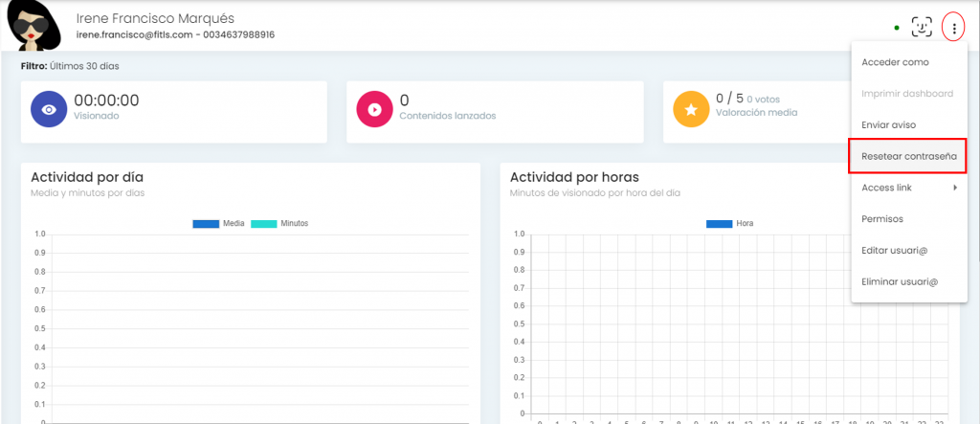Choose Resetear contraseña in the menu
The height and width of the screenshot is (424, 980).
click(908, 156)
